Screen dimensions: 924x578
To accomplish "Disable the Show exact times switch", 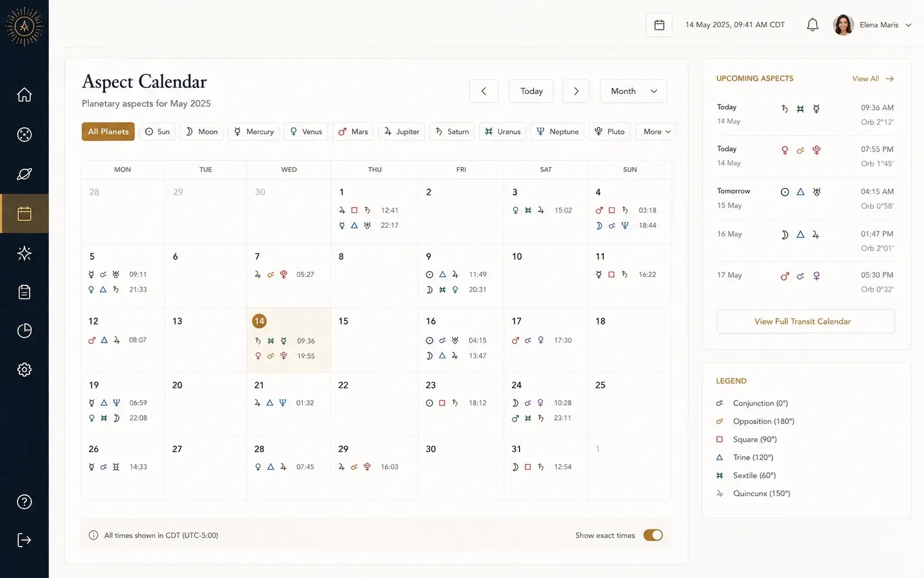I will [x=653, y=535].
